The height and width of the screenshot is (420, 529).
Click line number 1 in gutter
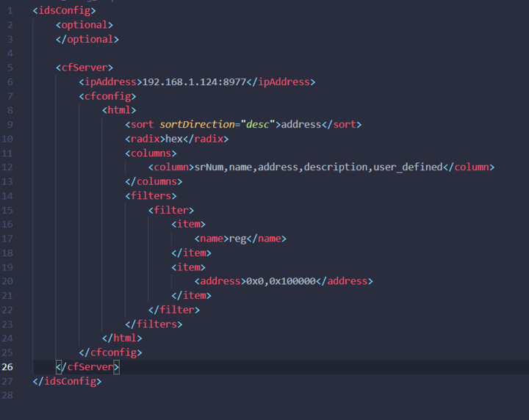click(10, 11)
